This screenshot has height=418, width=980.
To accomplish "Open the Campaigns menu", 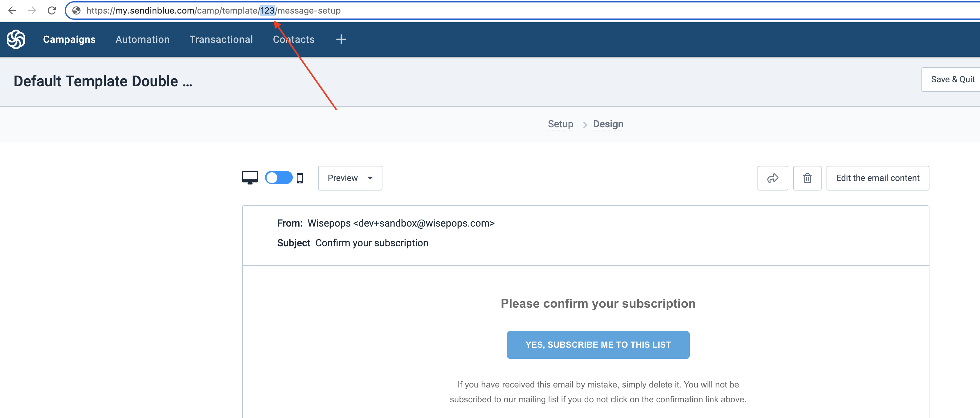I will click(69, 39).
